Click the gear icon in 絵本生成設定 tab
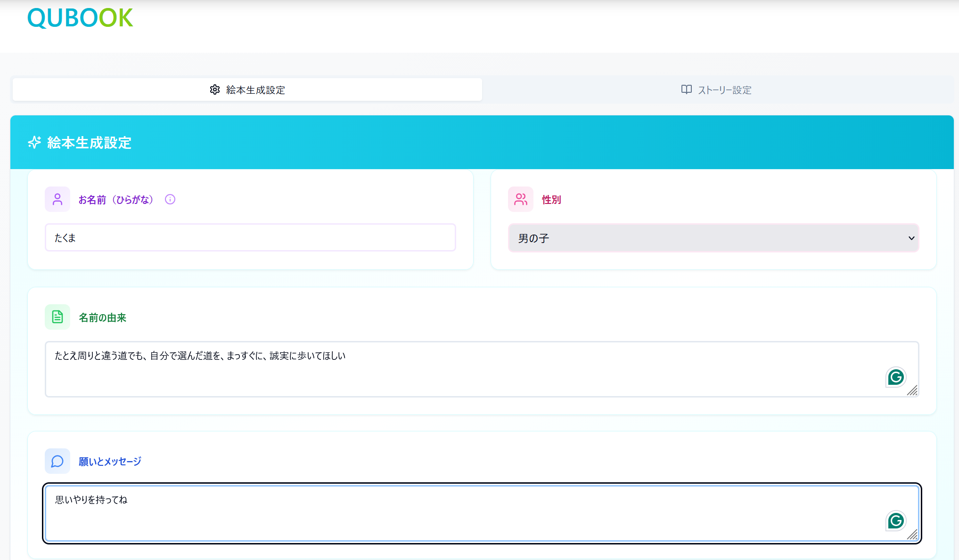959x560 pixels. coord(215,89)
